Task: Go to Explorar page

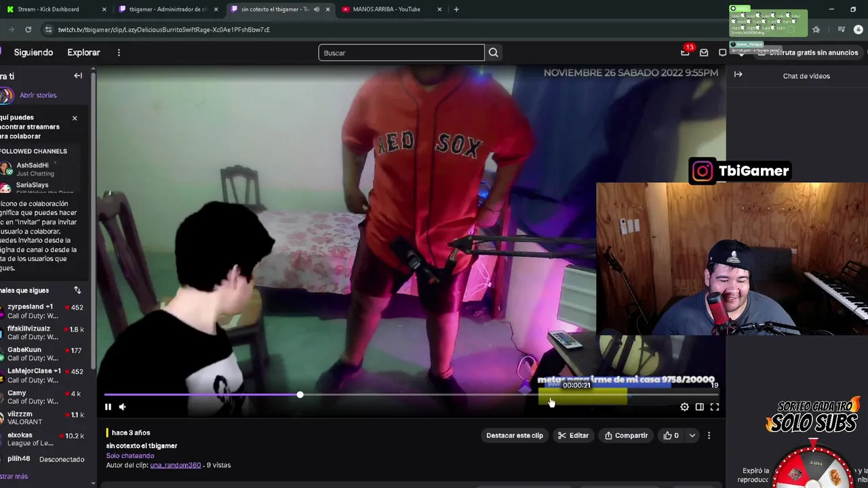Action: point(83,52)
